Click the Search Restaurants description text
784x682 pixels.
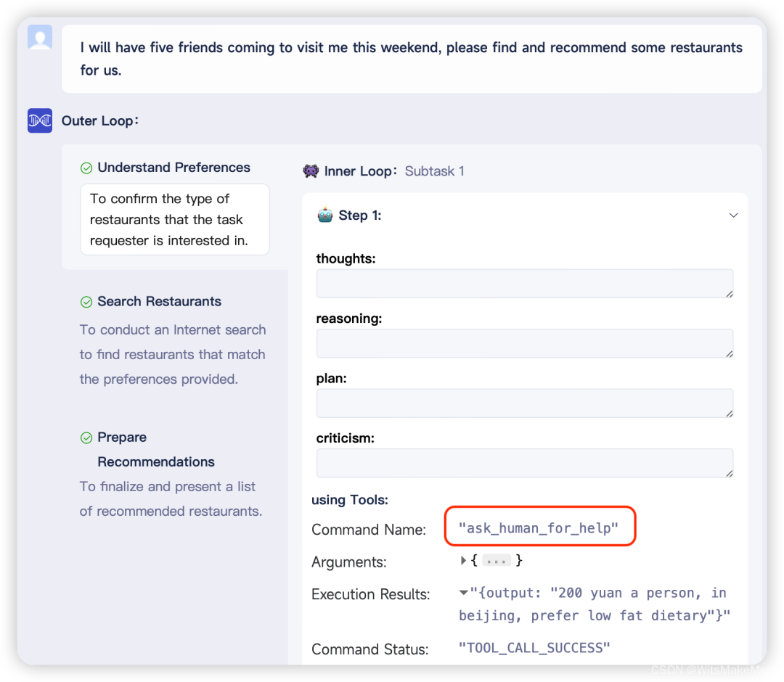pyautogui.click(x=173, y=354)
